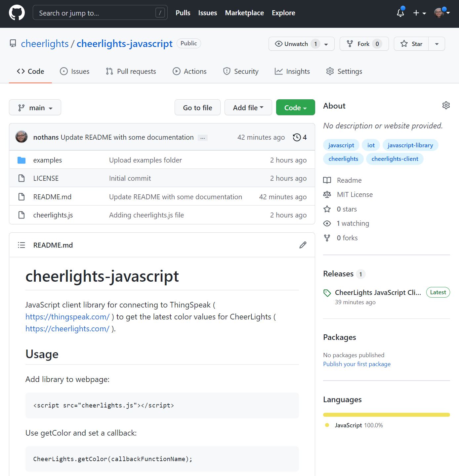This screenshot has width=459, height=476.
Task: Open the green Code dropdown
Action: click(296, 107)
